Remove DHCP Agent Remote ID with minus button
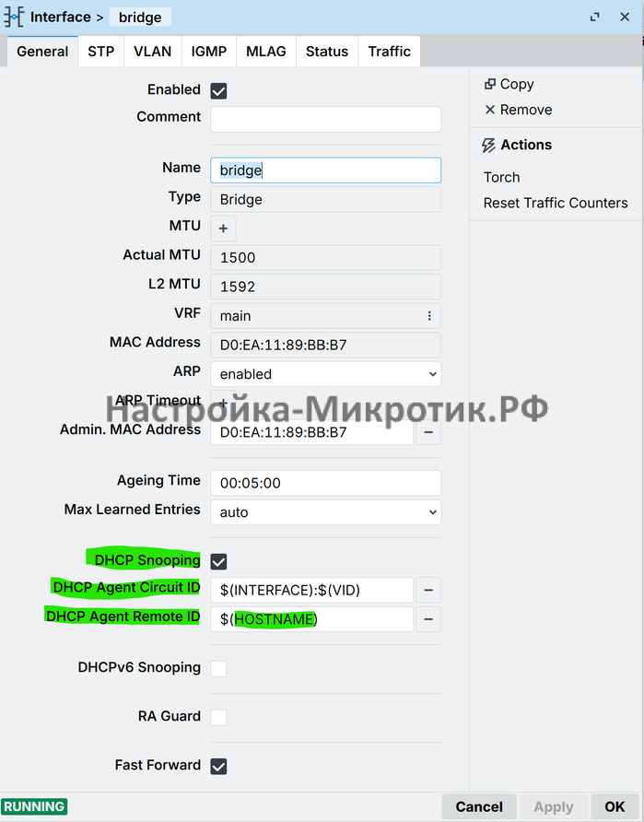Viewport: 644px width, 822px height. tap(428, 619)
